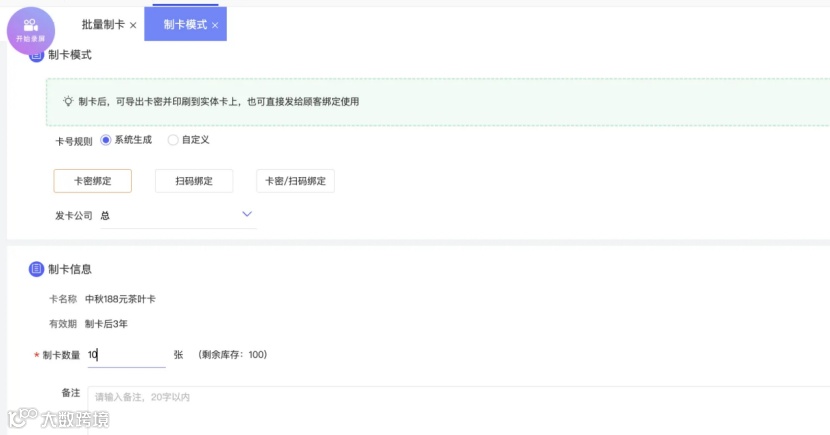
Task: Click card name 中秋188元茶叶卡
Action: point(120,299)
